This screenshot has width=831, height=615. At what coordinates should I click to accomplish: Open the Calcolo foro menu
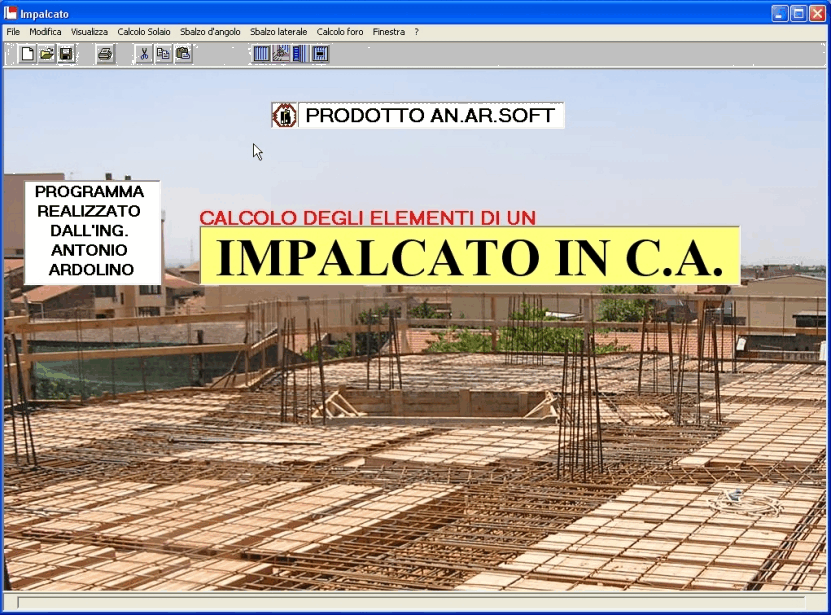(x=340, y=32)
